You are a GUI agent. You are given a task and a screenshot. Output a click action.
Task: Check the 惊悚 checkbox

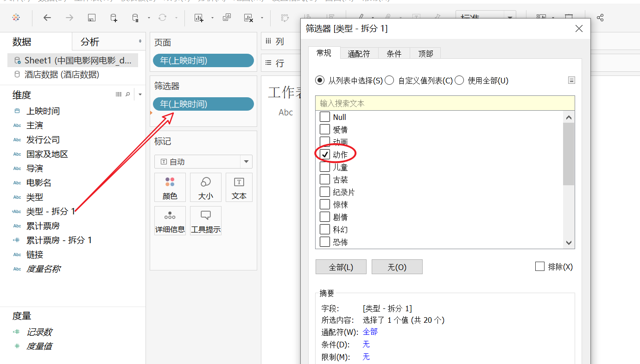[325, 205]
